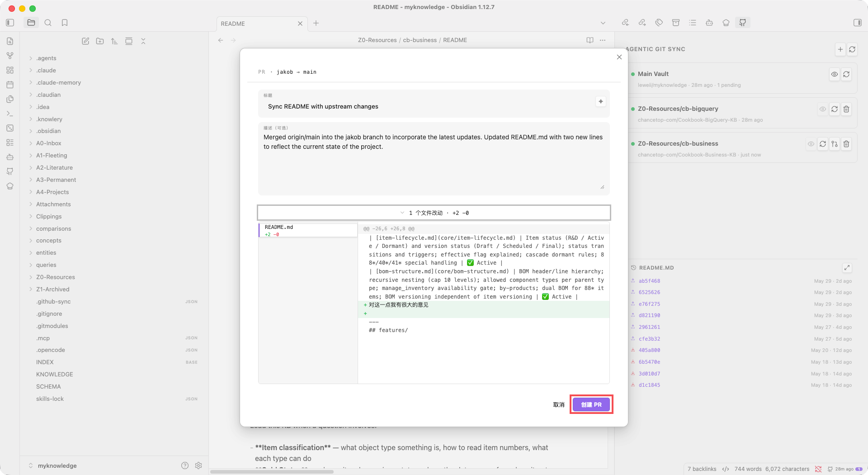
Task: Add a repository in Agentic Git Sync
Action: 840,49
